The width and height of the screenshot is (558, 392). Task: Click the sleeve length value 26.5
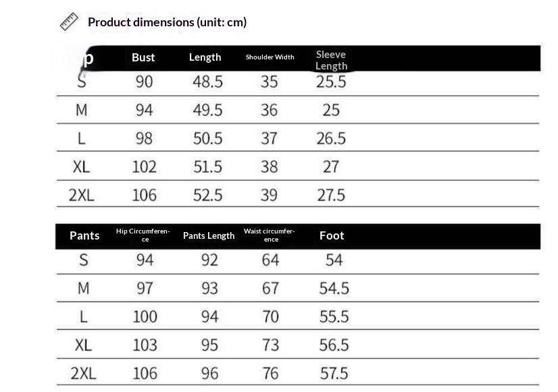pos(331,138)
